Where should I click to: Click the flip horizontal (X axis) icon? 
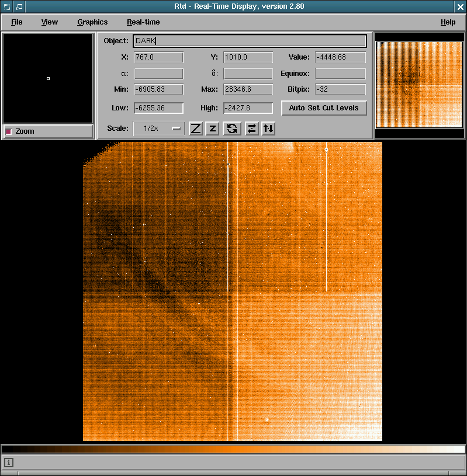251,128
